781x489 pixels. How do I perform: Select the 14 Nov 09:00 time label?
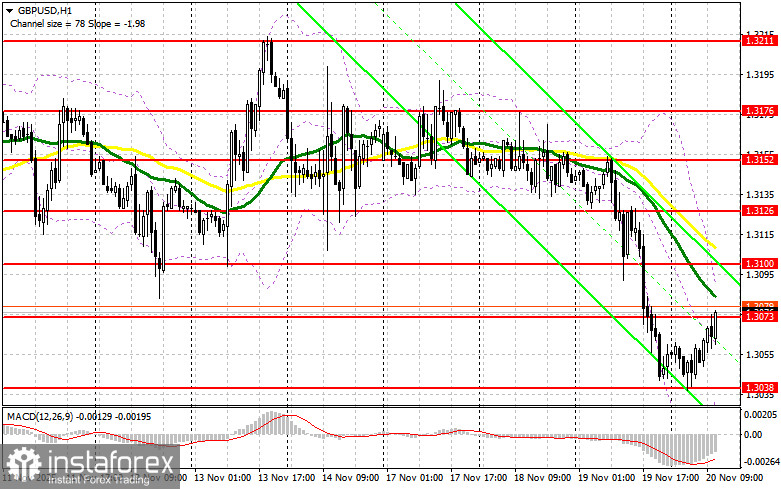click(x=351, y=478)
